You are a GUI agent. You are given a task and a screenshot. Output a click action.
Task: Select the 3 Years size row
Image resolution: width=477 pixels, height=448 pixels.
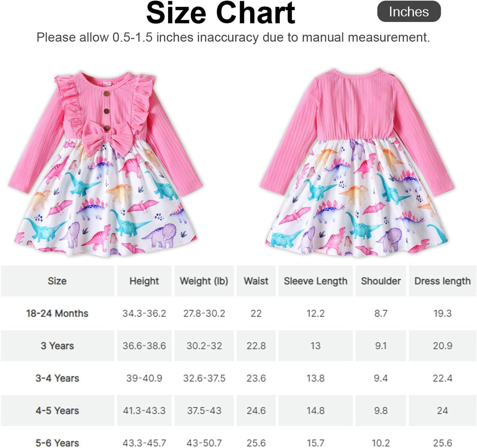[239, 346]
